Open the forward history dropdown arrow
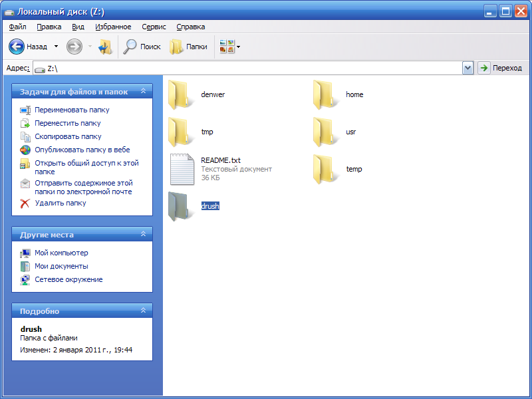The image size is (532, 399). [x=90, y=47]
